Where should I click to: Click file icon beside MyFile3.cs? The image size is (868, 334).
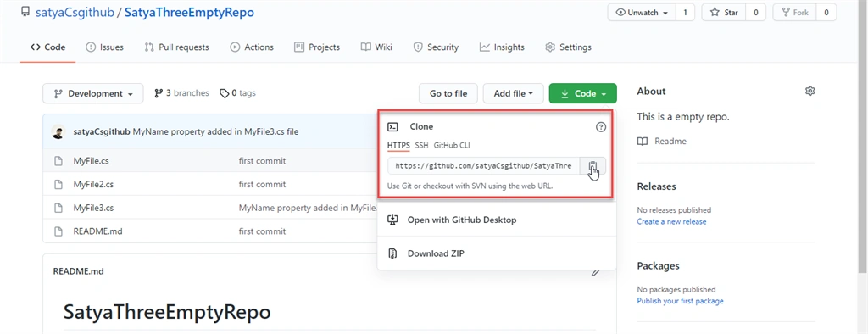[58, 209]
